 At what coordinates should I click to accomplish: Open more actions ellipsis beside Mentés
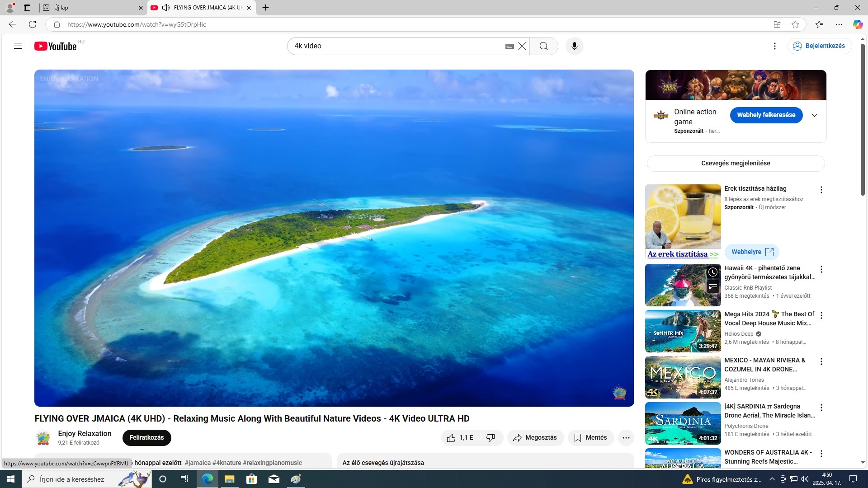coord(626,437)
